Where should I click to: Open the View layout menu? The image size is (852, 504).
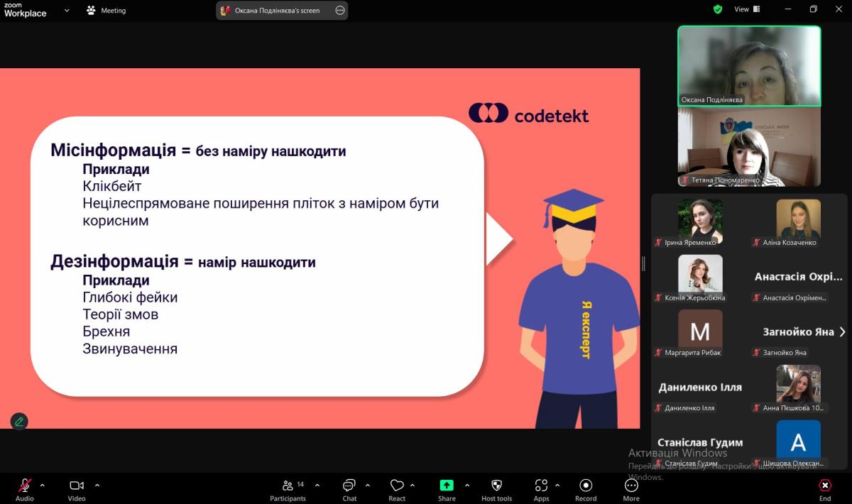pos(747,9)
